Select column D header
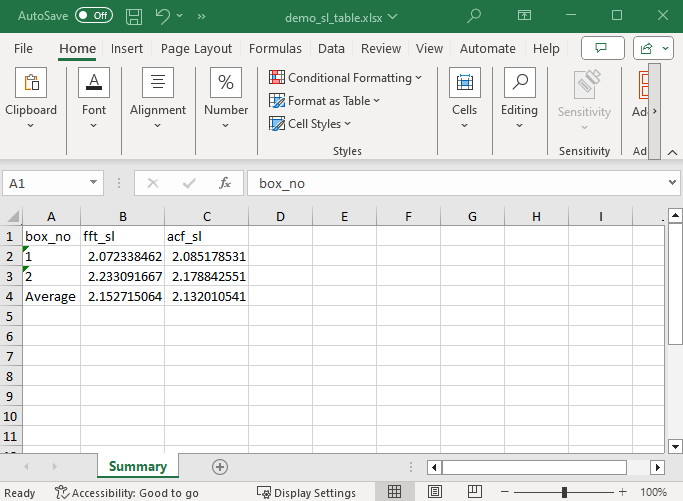This screenshot has height=501, width=683. (x=281, y=217)
